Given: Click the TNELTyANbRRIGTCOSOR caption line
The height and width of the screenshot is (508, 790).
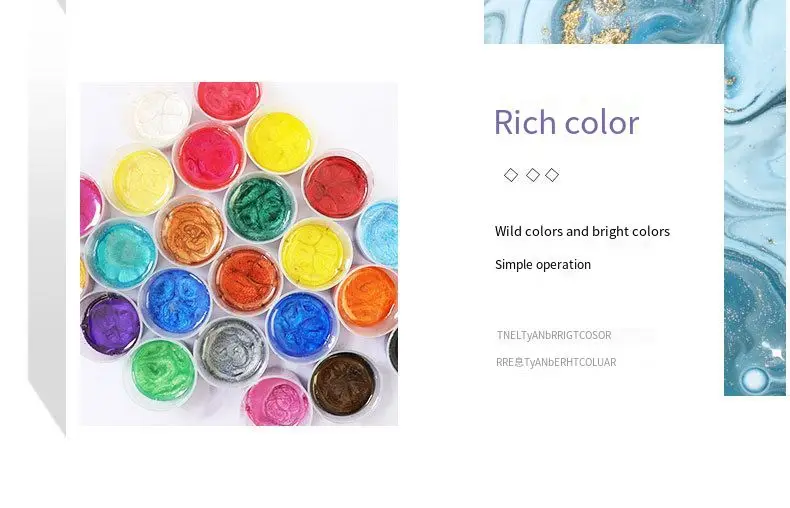Looking at the screenshot, I should (x=554, y=335).
